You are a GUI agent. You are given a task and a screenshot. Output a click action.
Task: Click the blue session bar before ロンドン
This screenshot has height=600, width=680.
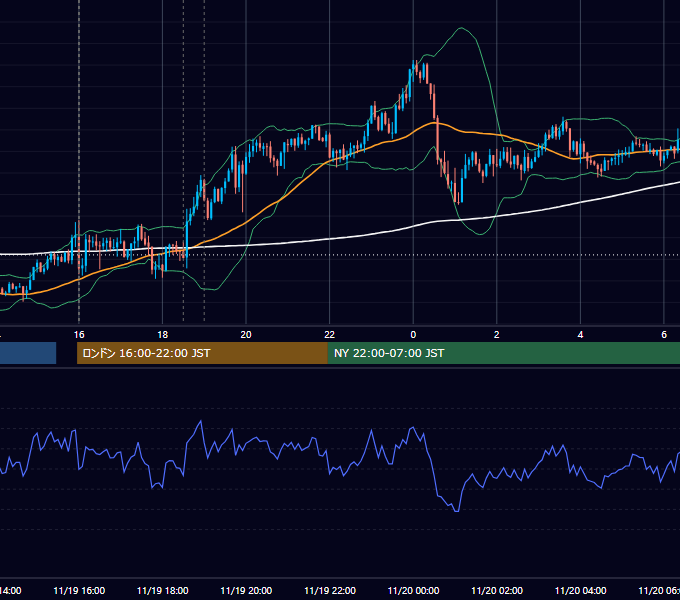28,353
